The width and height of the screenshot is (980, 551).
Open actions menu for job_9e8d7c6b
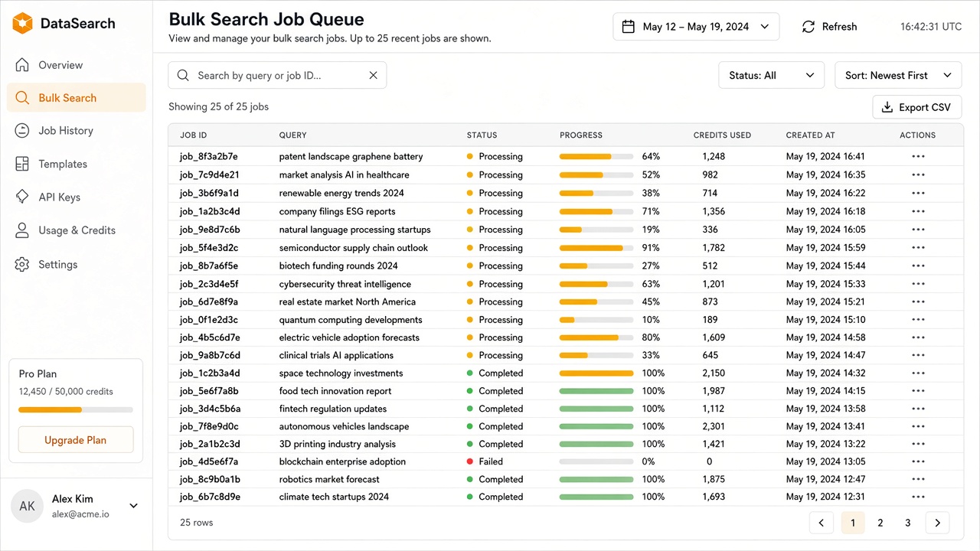tap(918, 230)
